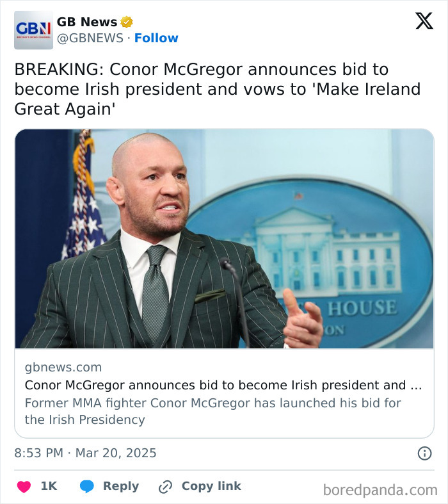Click the GB News profile avatar
This screenshot has height=504, width=448.
(33, 30)
